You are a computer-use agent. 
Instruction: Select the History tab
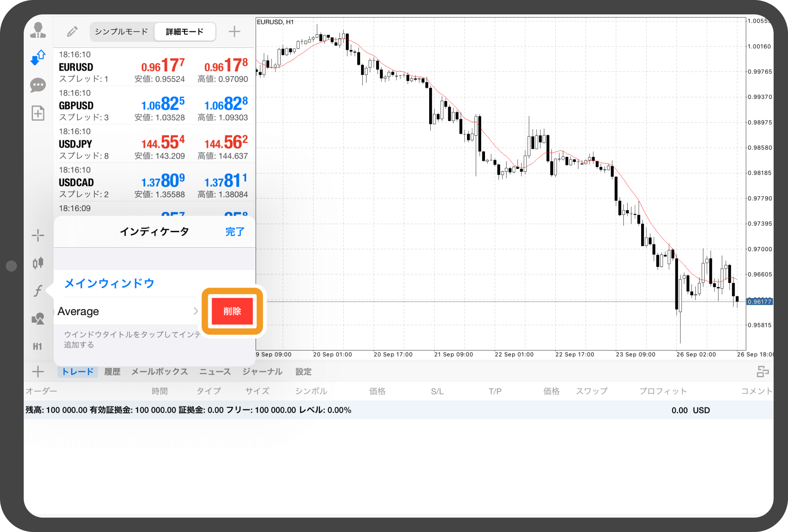(x=112, y=372)
